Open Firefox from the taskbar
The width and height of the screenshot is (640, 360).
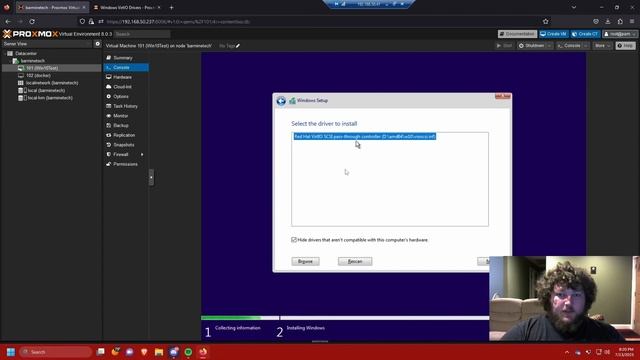click(x=203, y=352)
